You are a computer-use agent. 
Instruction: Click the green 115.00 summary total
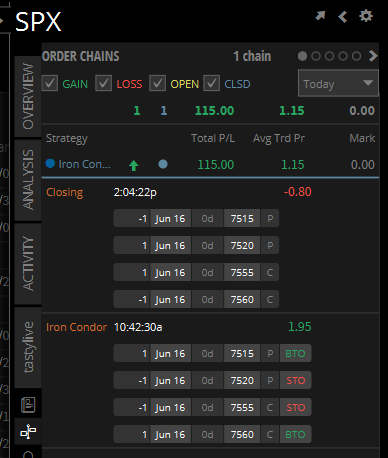pyautogui.click(x=214, y=110)
